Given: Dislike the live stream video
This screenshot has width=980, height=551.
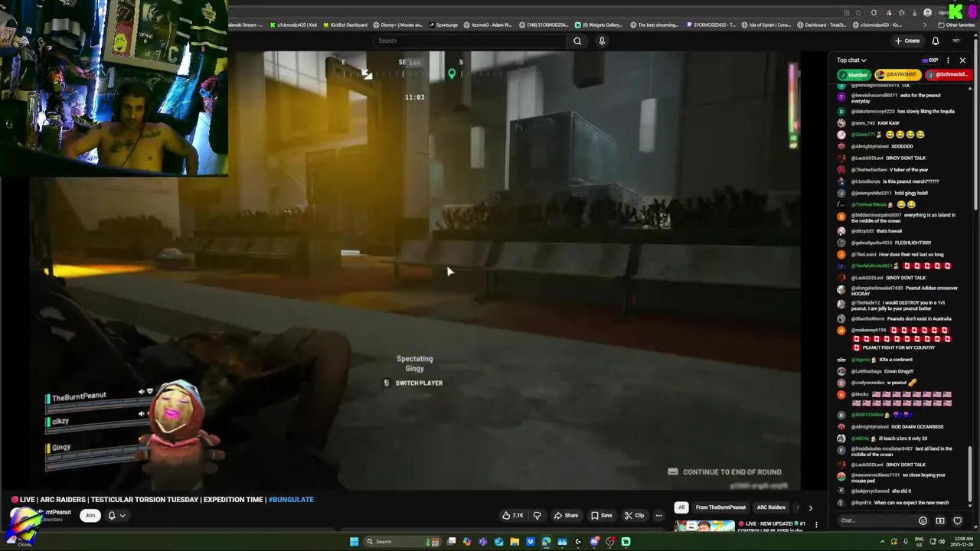Looking at the screenshot, I should (537, 515).
